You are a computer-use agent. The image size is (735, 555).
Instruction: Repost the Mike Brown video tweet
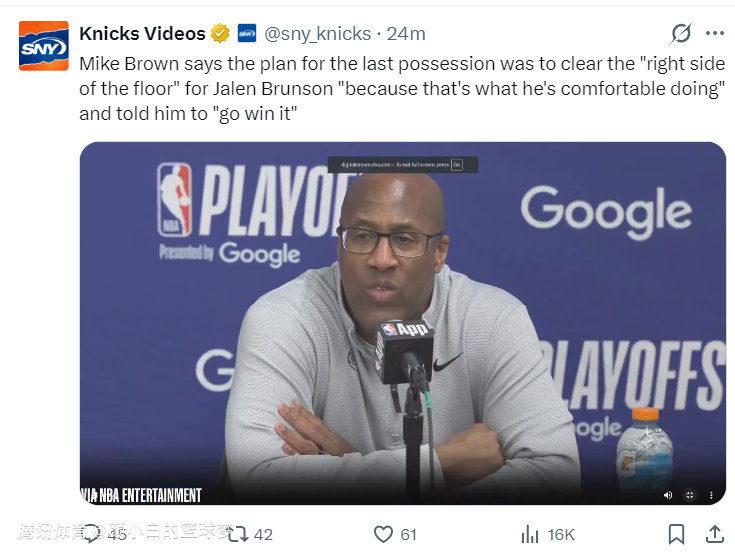point(238,534)
